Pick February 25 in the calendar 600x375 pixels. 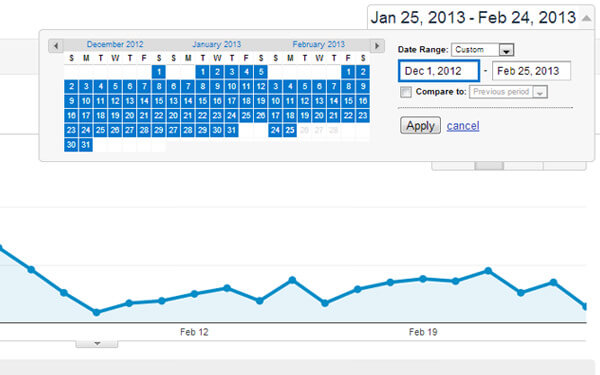click(290, 130)
